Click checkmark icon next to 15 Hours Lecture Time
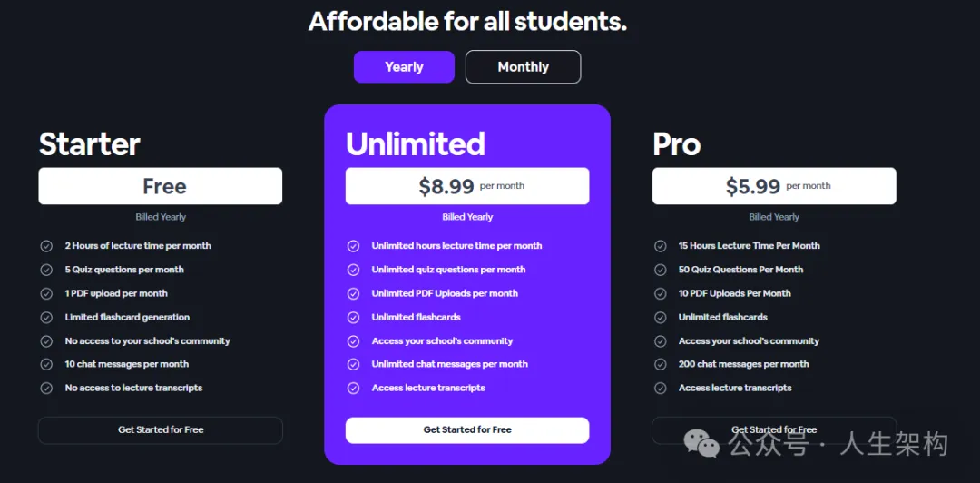 tap(660, 246)
